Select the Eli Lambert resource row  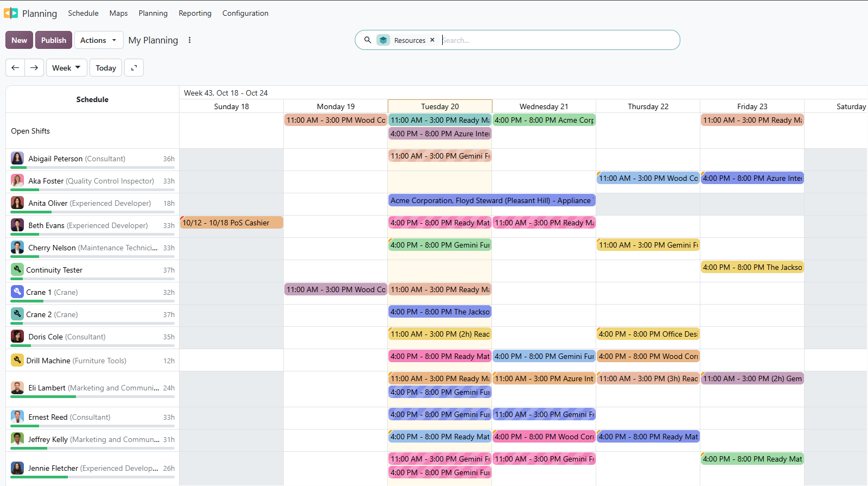93,388
